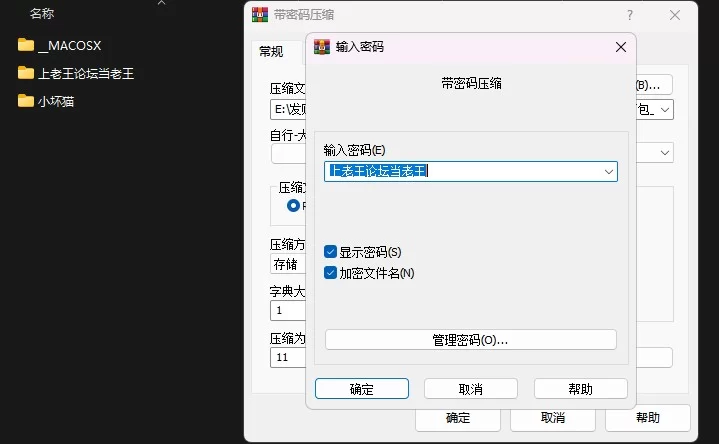Click the dictionary size field showing 1
The height and width of the screenshot is (444, 719).
(x=288, y=311)
